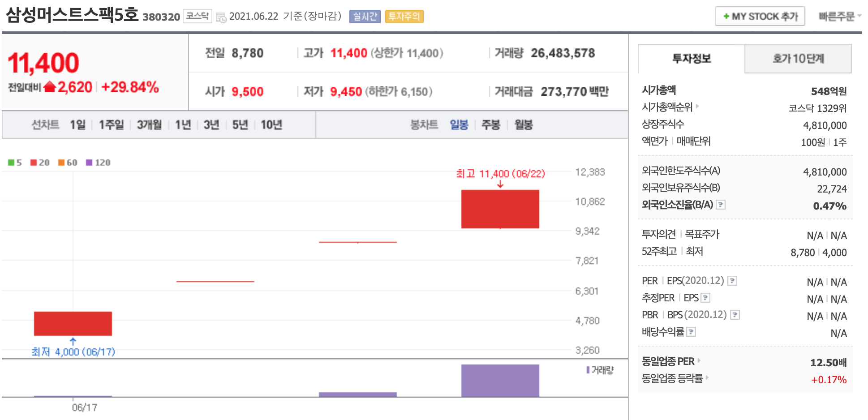868x420 pixels.
Task: Click the red up-arrow price change icon
Action: click(50, 87)
